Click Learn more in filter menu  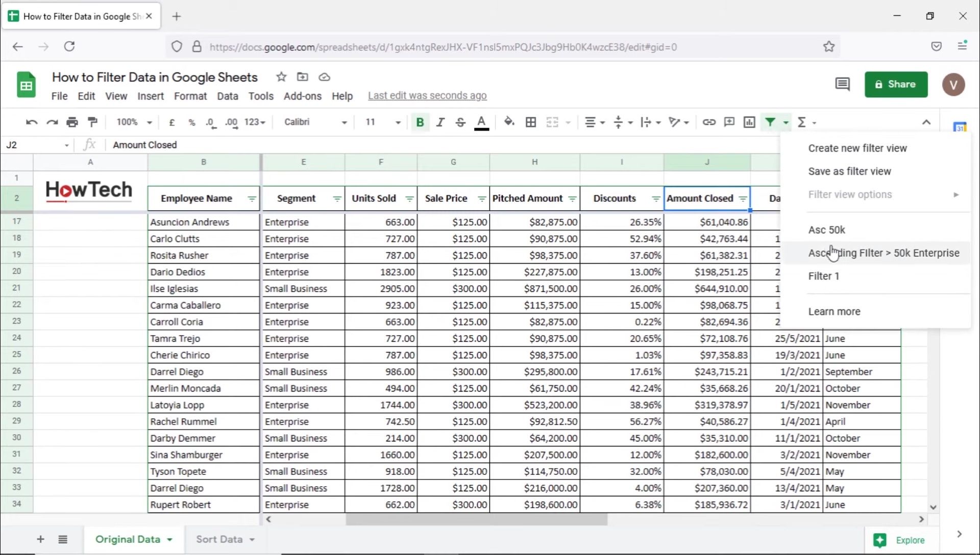(x=834, y=312)
